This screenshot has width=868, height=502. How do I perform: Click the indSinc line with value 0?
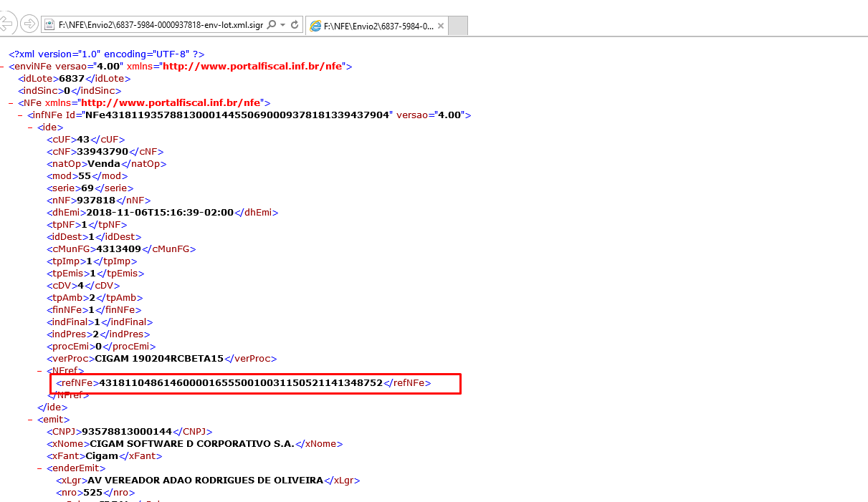[70, 91]
